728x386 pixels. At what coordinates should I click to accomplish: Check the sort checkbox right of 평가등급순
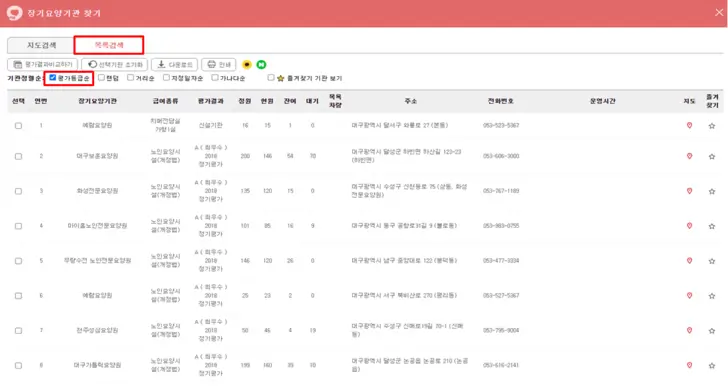click(x=101, y=78)
